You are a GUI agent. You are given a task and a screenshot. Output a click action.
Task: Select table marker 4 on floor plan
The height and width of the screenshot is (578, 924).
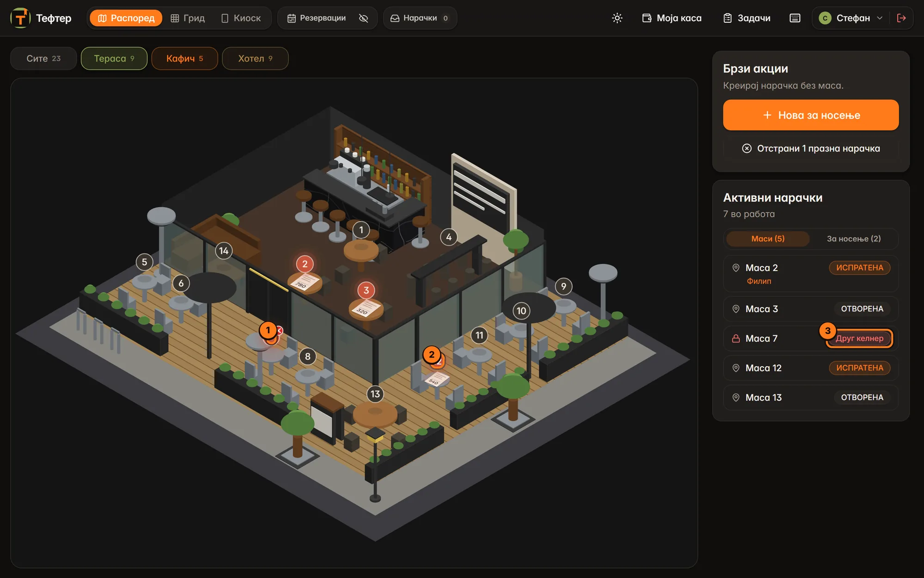(x=449, y=237)
